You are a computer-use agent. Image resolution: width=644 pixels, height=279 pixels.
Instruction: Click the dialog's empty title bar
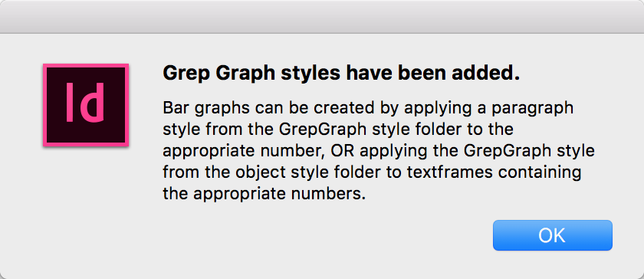point(322,16)
